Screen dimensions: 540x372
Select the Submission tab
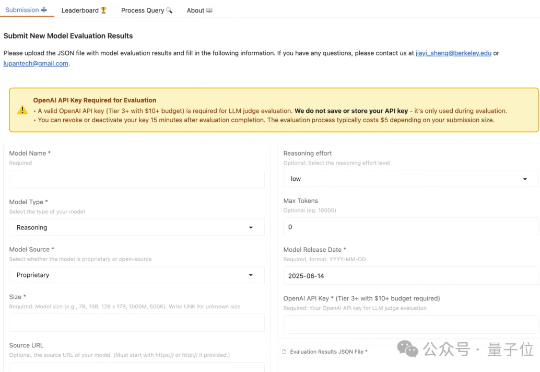tap(26, 10)
